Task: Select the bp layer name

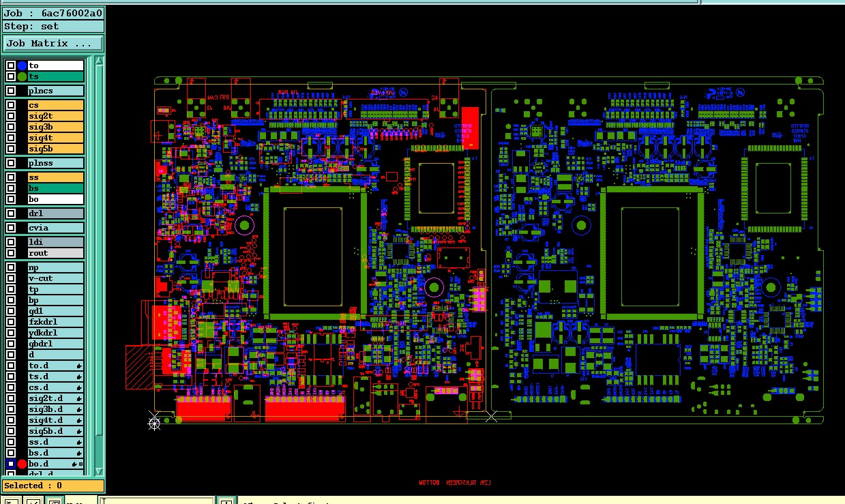Action: point(55,300)
